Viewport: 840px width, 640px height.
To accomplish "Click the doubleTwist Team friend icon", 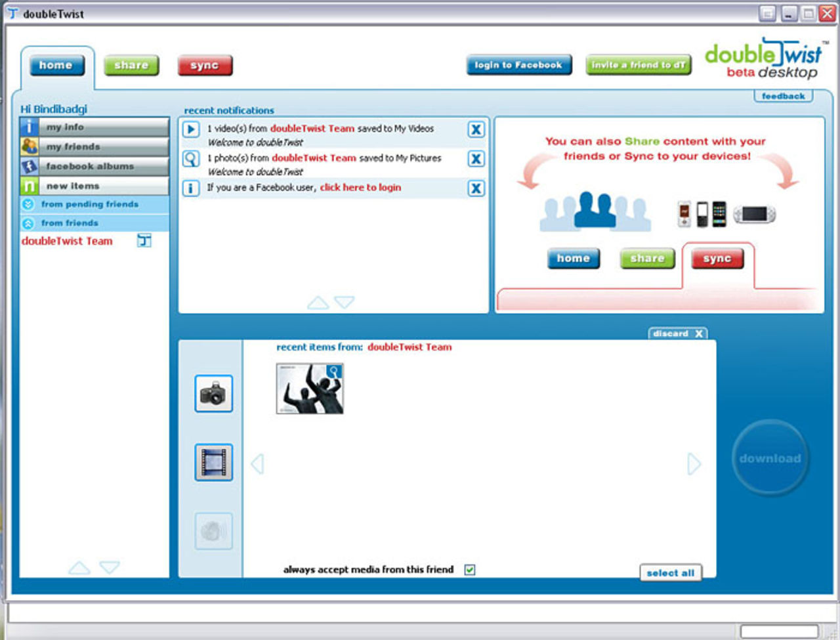I will click(x=144, y=241).
